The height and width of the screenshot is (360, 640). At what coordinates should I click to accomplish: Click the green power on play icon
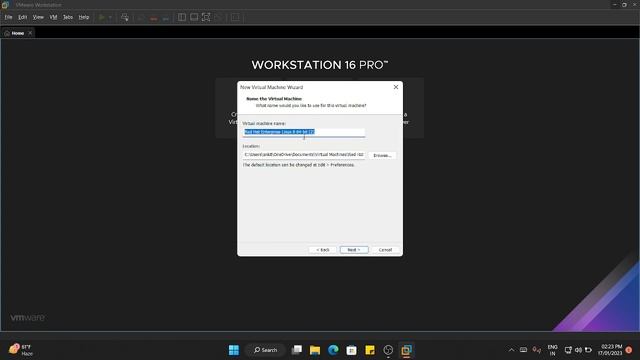(102, 17)
